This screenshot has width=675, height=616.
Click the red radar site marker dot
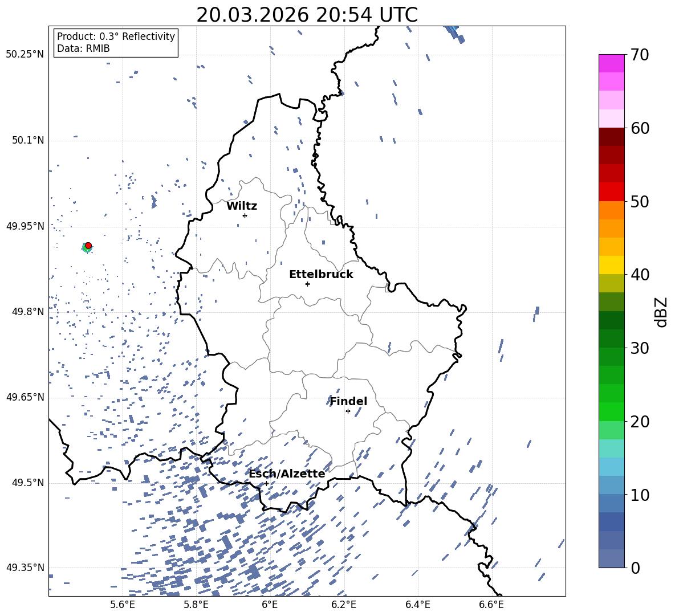coord(88,246)
